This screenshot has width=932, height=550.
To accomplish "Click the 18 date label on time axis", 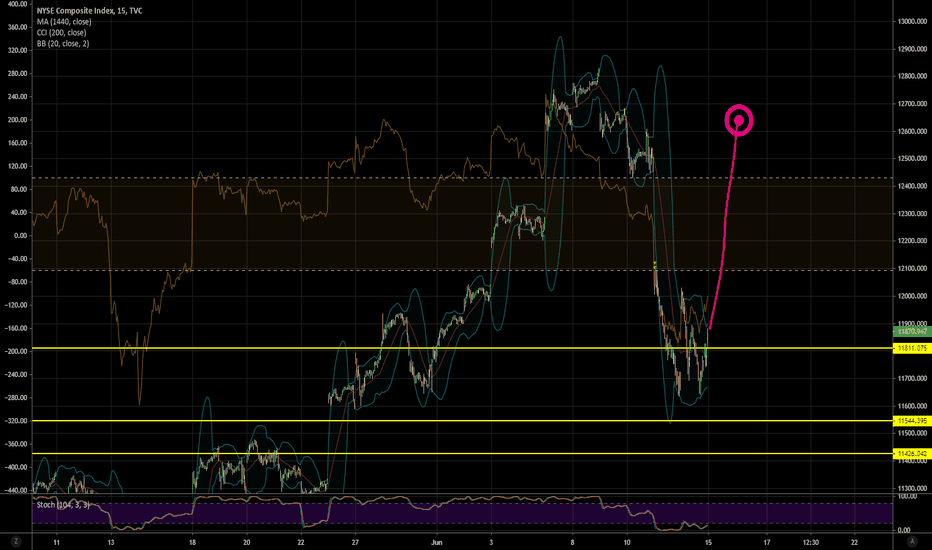I will pos(192,542).
